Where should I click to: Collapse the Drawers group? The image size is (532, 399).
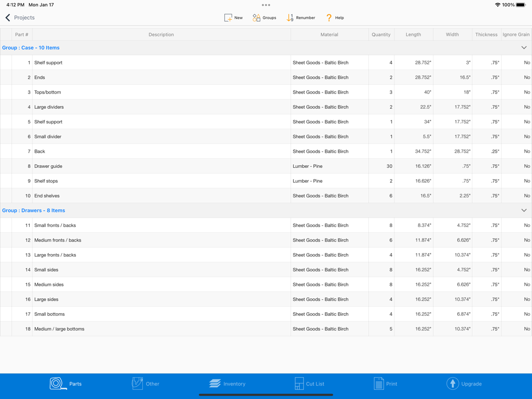click(524, 210)
